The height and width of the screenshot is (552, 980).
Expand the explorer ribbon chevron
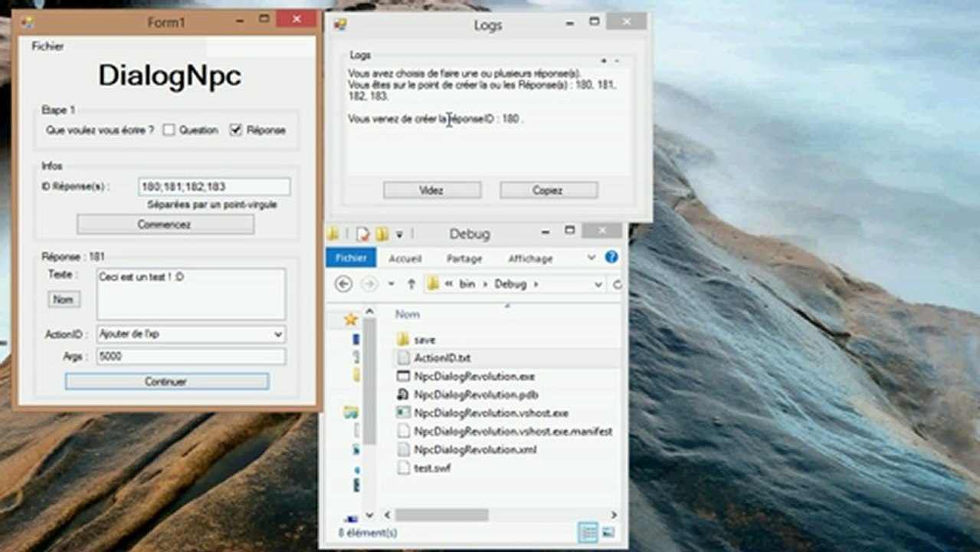tap(592, 258)
